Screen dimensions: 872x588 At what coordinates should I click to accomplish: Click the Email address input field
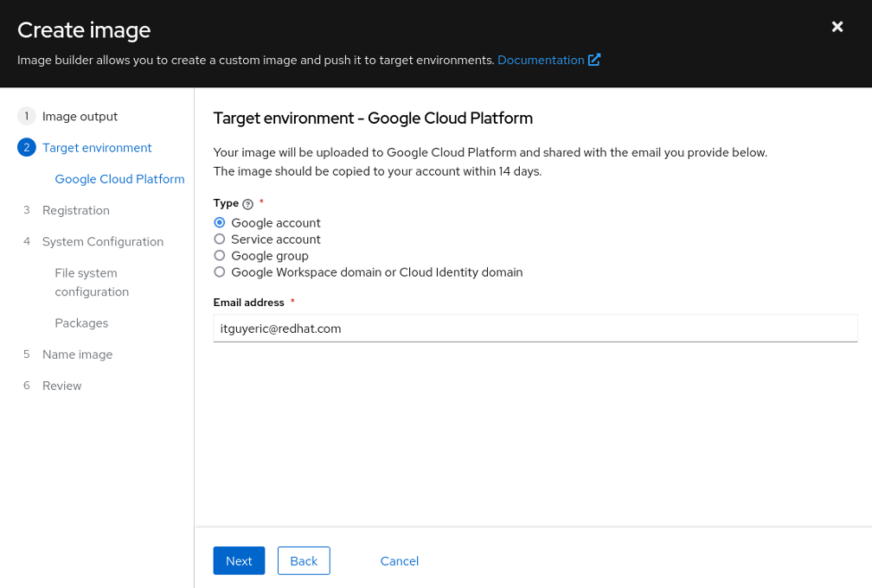click(535, 329)
